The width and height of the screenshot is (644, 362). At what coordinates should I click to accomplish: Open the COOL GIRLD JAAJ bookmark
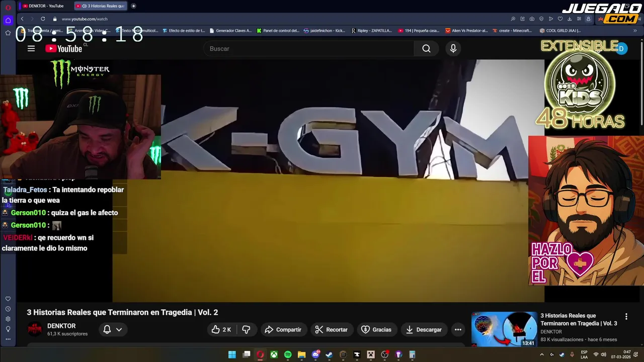pos(560,31)
